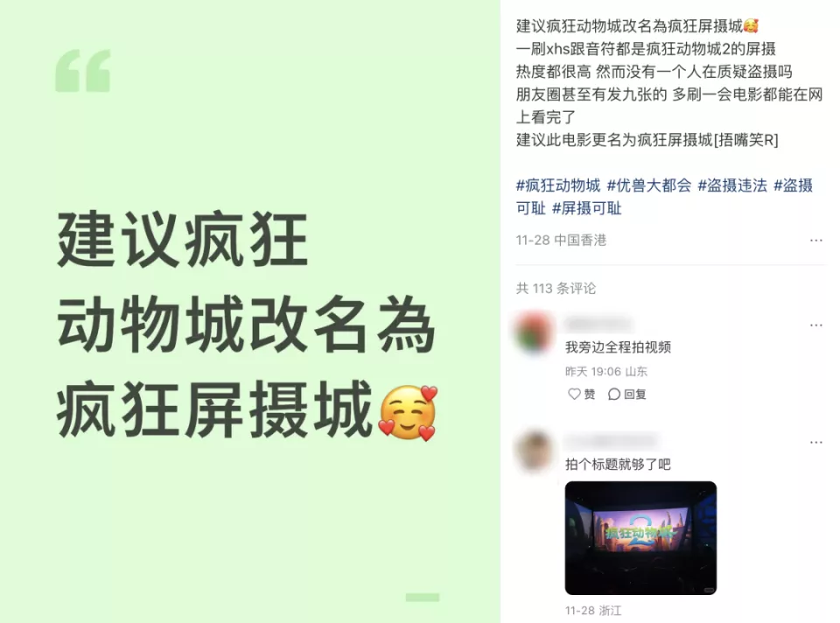Click the love-face emoji on the cover image
The height and width of the screenshot is (623, 840).
tap(409, 412)
